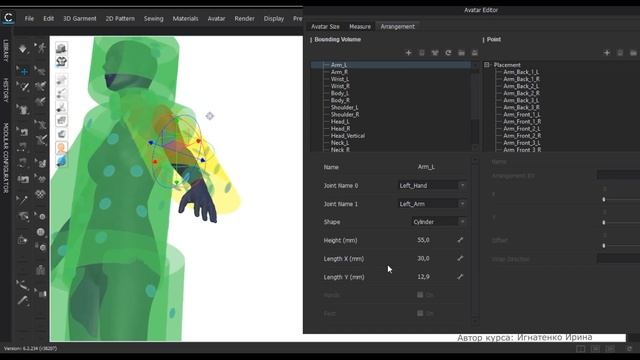Add a new bounding volume with plus icon
640x360 pixels.
pos(408,53)
